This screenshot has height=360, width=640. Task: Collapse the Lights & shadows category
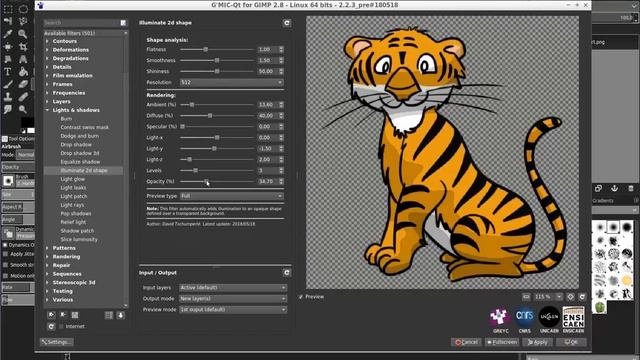(47, 110)
